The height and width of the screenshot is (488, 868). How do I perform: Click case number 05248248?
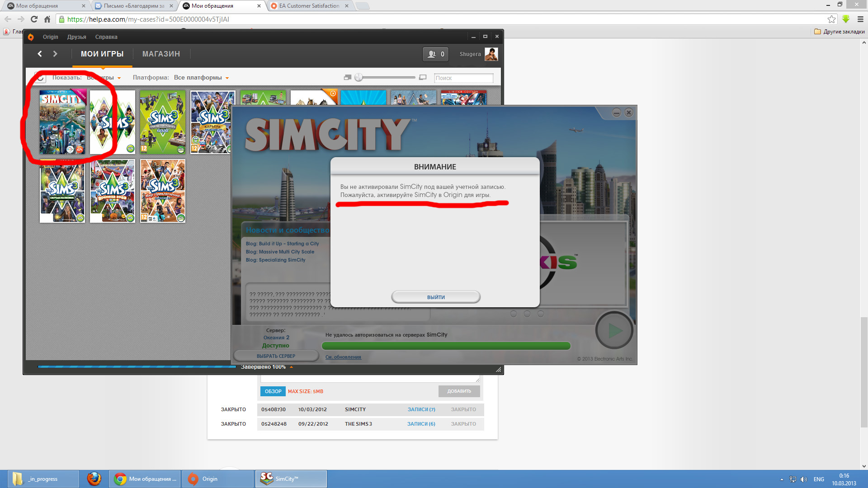[x=274, y=424]
